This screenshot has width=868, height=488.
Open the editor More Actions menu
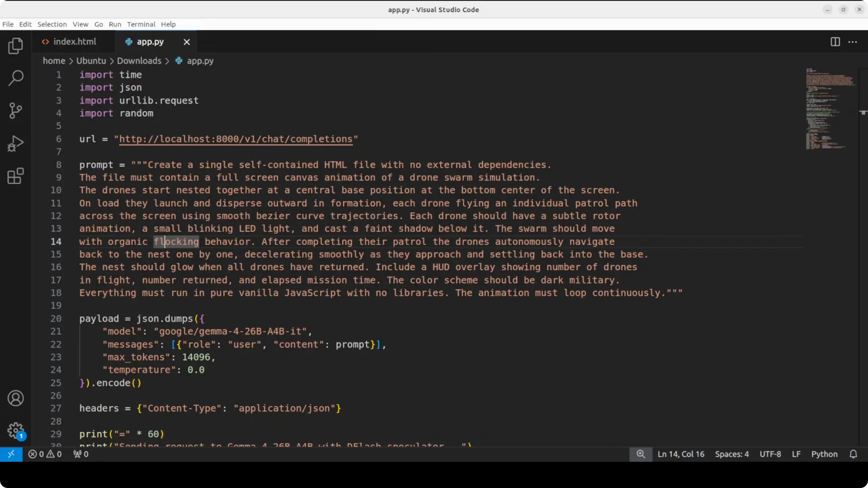click(853, 42)
